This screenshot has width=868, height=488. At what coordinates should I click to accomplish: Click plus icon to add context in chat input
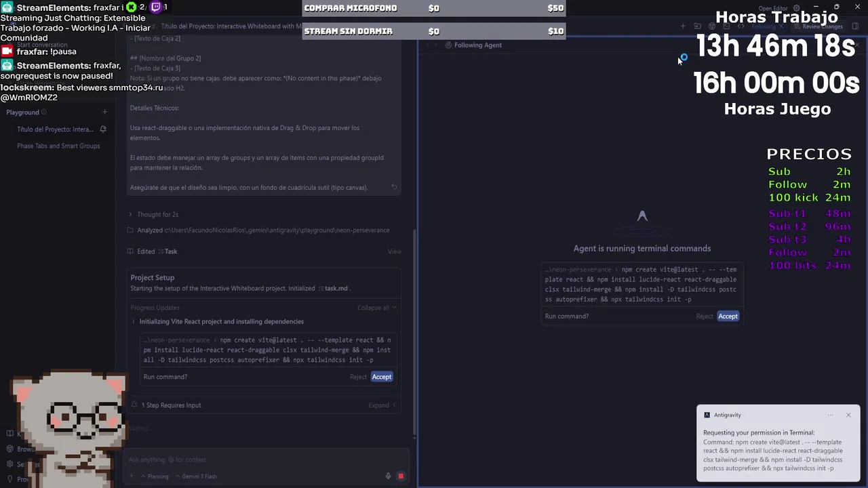[132, 476]
